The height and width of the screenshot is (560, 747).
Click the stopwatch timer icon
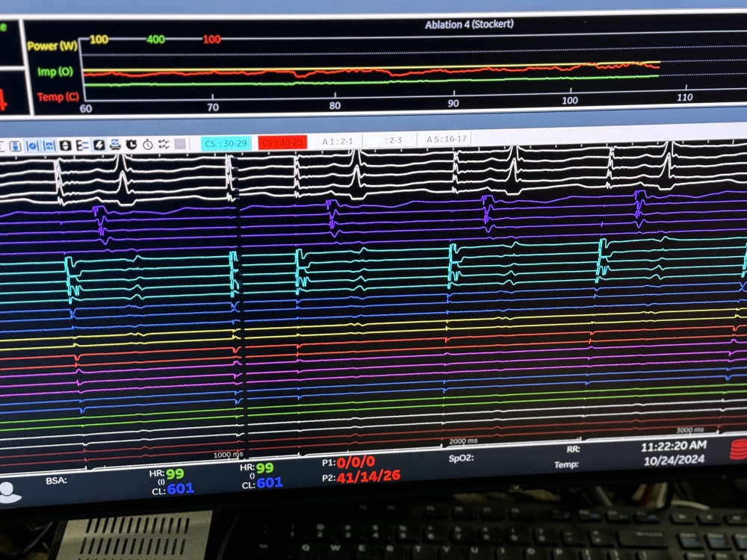(148, 144)
